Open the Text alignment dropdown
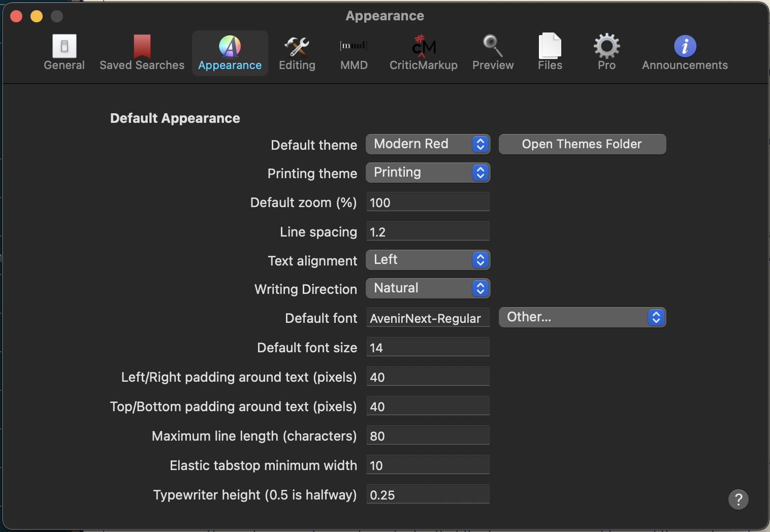770x532 pixels. [x=427, y=260]
